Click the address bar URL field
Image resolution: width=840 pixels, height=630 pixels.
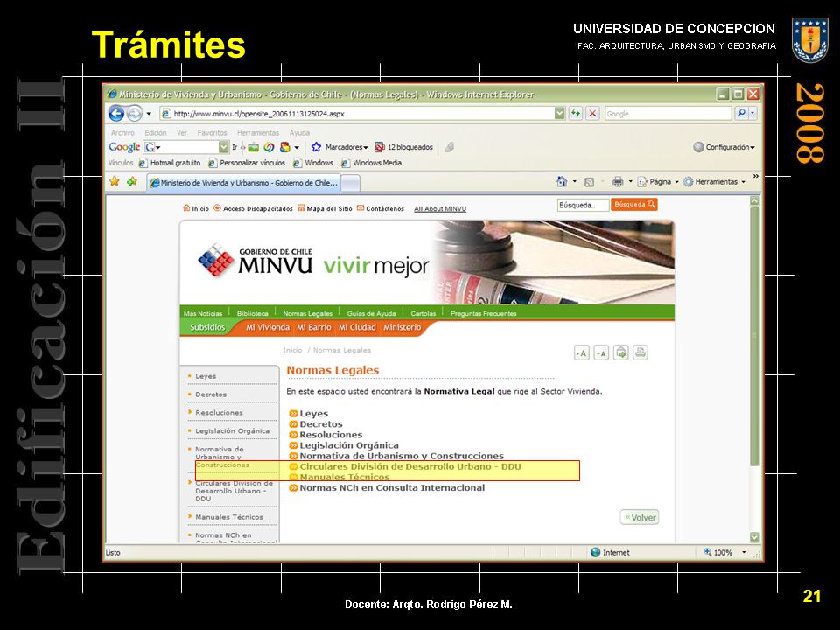(357, 114)
